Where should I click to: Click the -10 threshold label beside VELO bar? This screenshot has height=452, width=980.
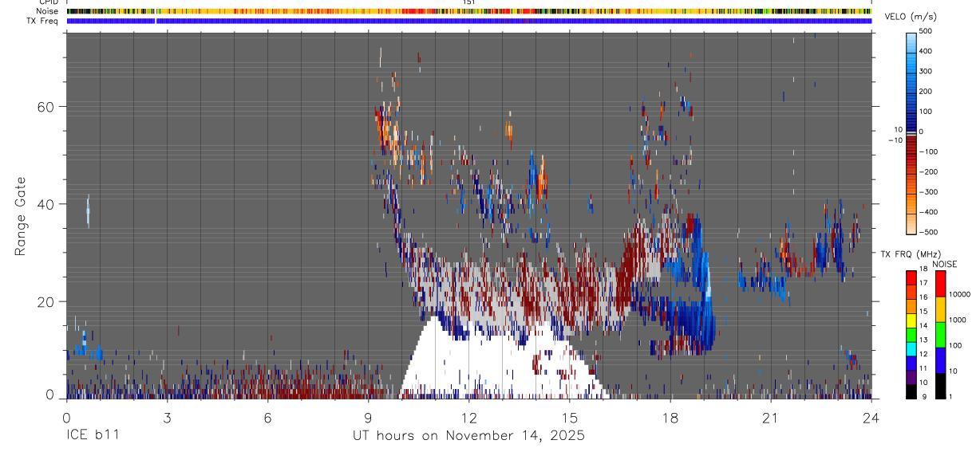point(895,140)
